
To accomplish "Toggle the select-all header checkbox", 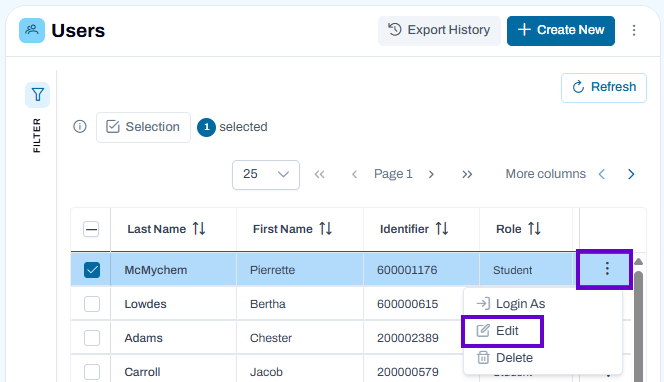I will 91,229.
